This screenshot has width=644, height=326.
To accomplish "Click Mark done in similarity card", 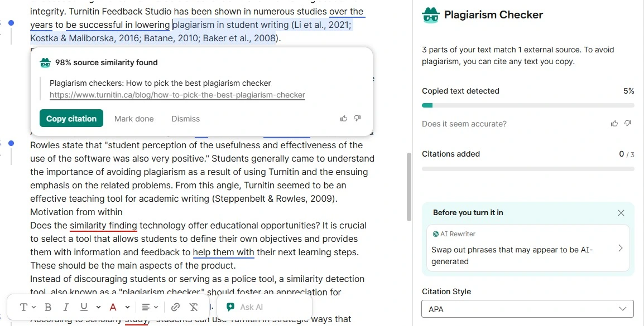I will 134,119.
